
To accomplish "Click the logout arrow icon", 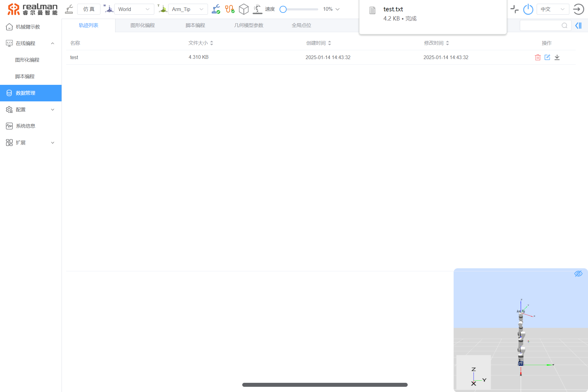I will pyautogui.click(x=578, y=9).
